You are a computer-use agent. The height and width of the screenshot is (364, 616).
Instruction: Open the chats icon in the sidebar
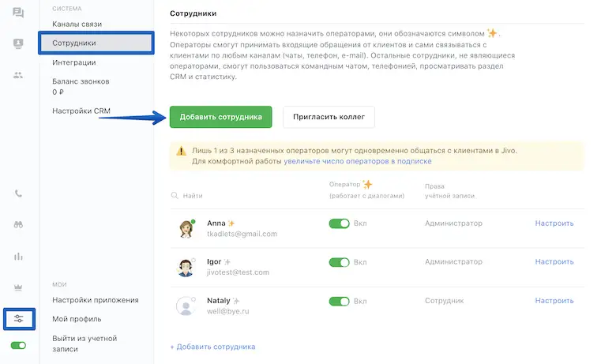coord(18,13)
